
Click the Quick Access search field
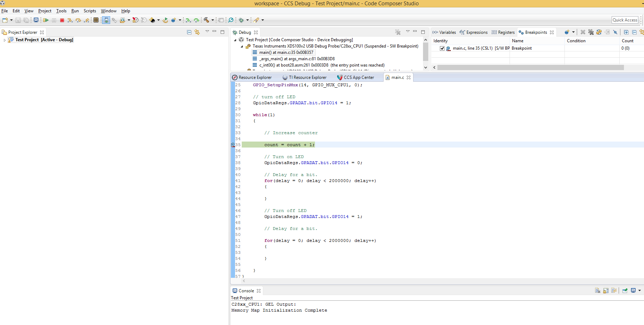pyautogui.click(x=625, y=20)
